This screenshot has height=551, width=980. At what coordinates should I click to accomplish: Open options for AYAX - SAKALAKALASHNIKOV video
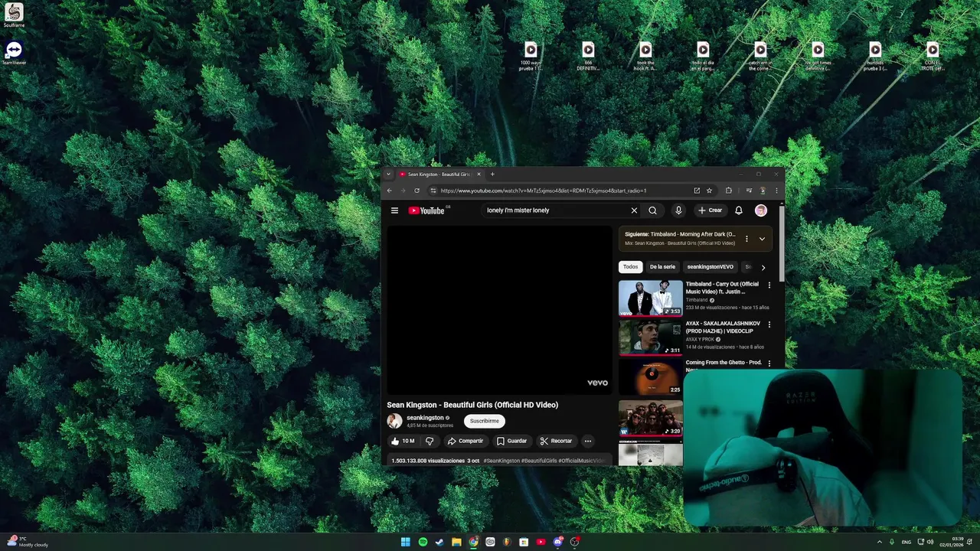pos(769,324)
